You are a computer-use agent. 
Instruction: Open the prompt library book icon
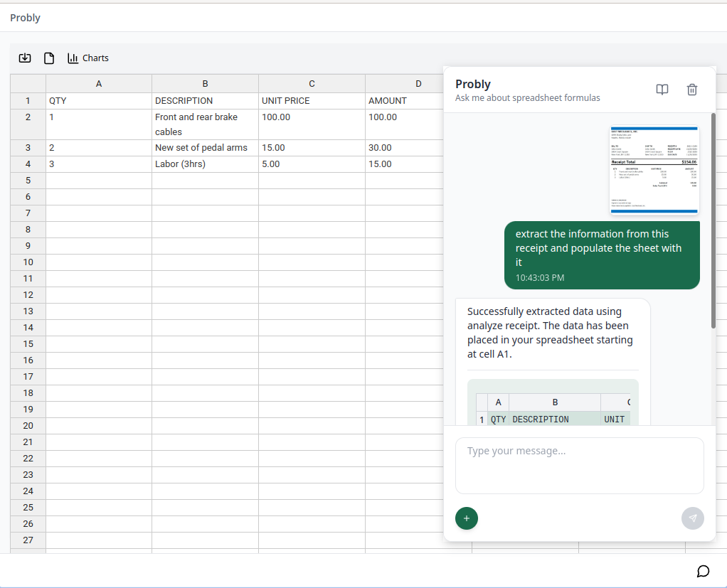[x=662, y=90]
